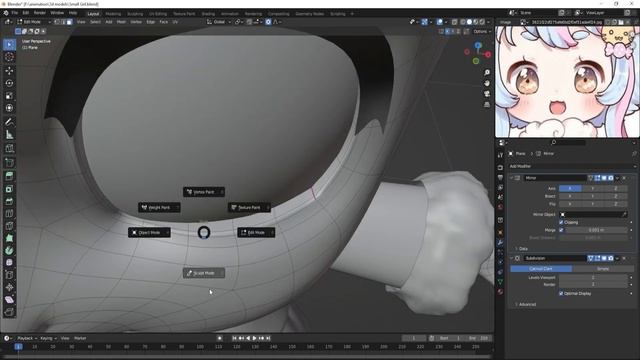
Task: Open the Options dropdown in viewport
Action: click(x=482, y=31)
